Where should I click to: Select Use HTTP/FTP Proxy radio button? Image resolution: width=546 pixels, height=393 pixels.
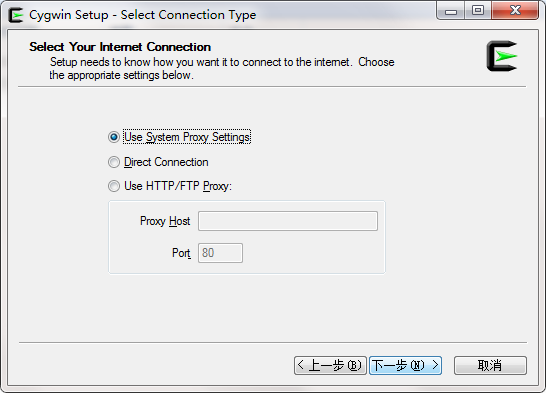pos(114,186)
